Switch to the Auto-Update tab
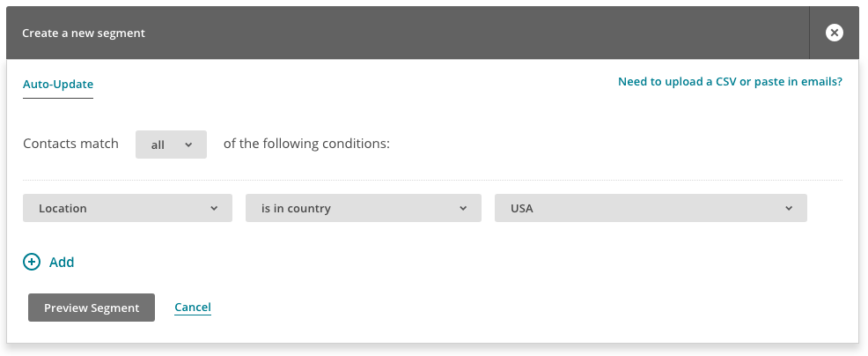Image resolution: width=868 pixels, height=356 pixels. point(58,85)
